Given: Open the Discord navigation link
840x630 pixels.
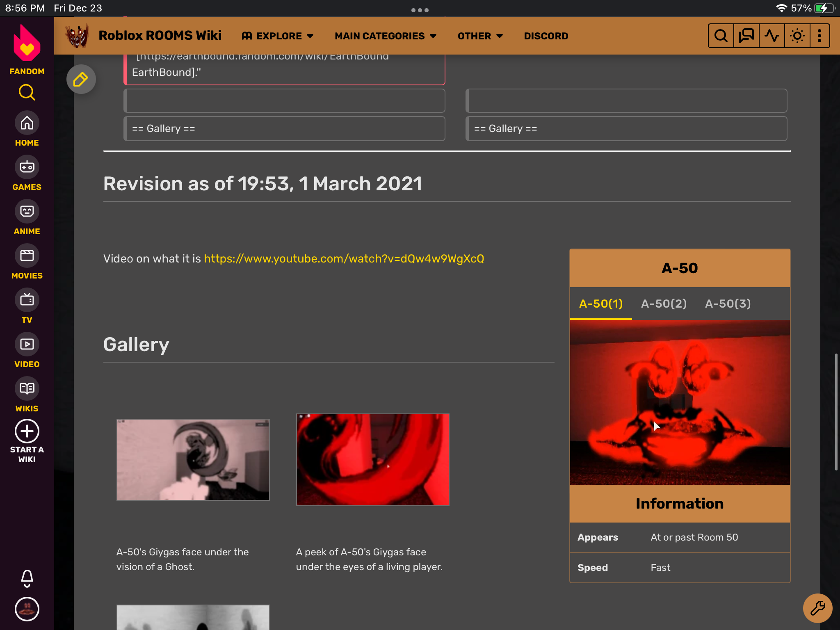Looking at the screenshot, I should [x=546, y=36].
